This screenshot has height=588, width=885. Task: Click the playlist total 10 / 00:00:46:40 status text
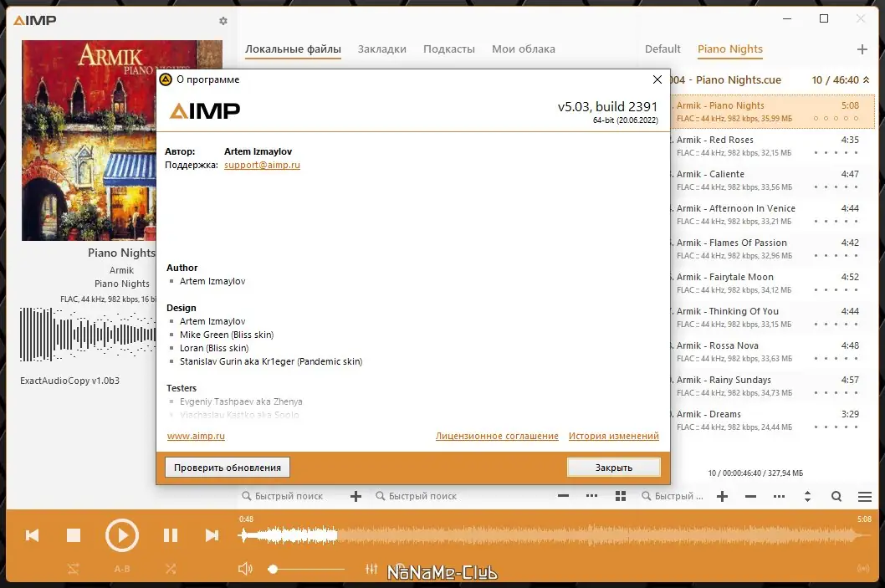pyautogui.click(x=755, y=473)
